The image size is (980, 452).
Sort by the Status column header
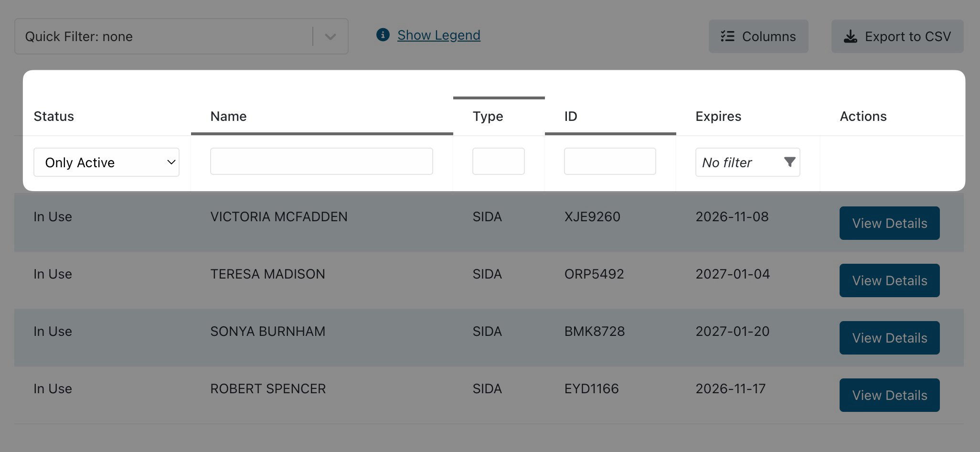tap(54, 117)
